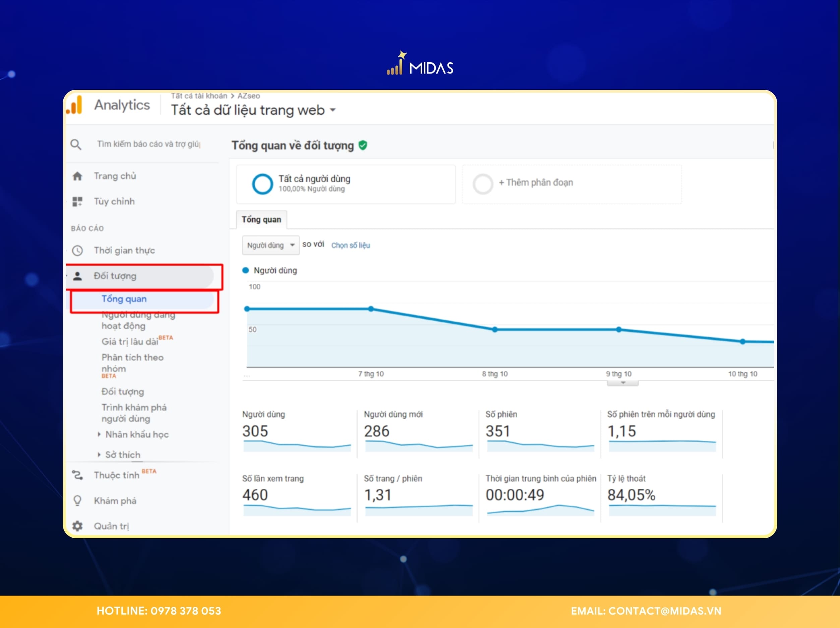Screen dimensions: 840x628
Task: Click Số phiên trên mỗi người dùng 1,15
Action: click(662, 431)
